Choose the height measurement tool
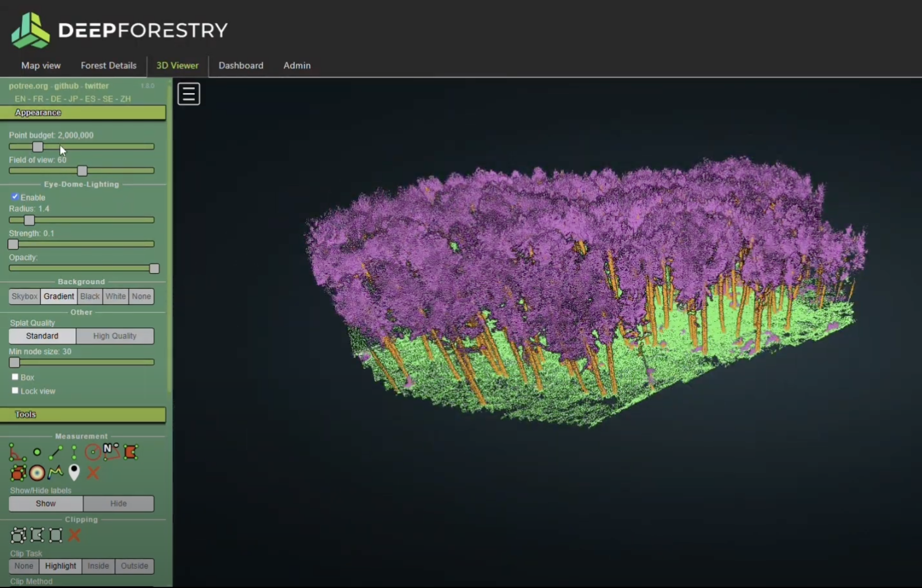Screen dimensions: 922x588 click(x=74, y=452)
